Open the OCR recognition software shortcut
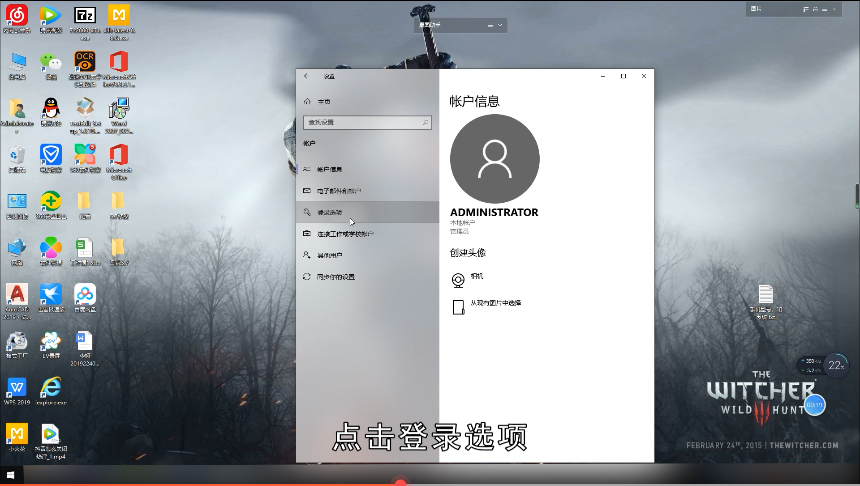Viewport: 860px width, 486px height. (x=84, y=69)
